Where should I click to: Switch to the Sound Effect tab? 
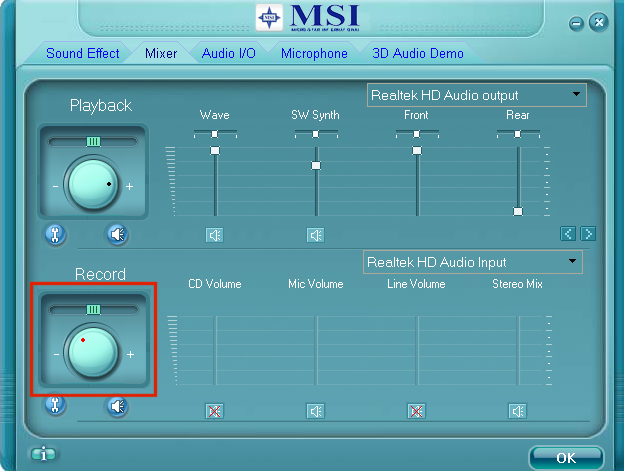82,53
